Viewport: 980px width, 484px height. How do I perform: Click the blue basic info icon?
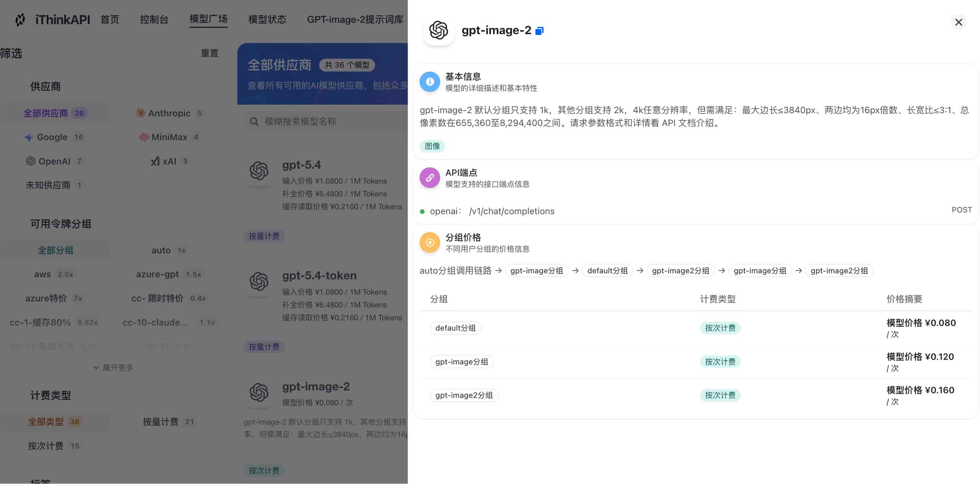[430, 81]
